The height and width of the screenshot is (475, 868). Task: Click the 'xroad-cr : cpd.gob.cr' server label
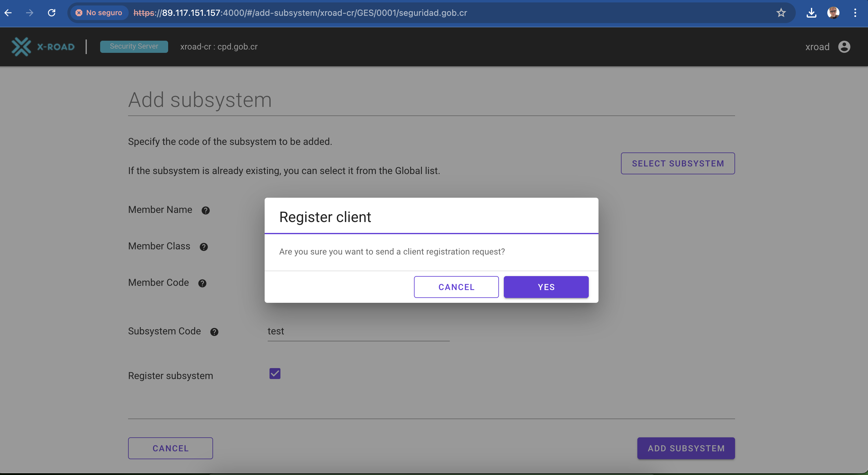[219, 46]
